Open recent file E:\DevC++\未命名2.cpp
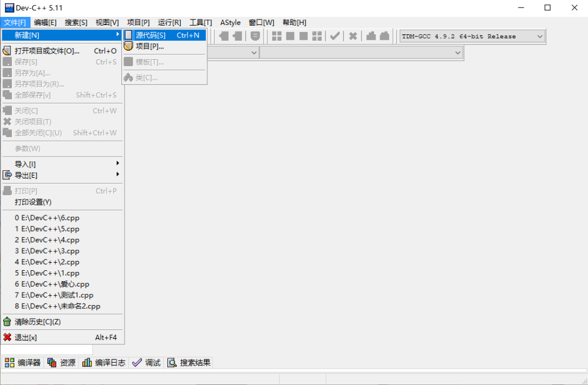 coord(62,306)
